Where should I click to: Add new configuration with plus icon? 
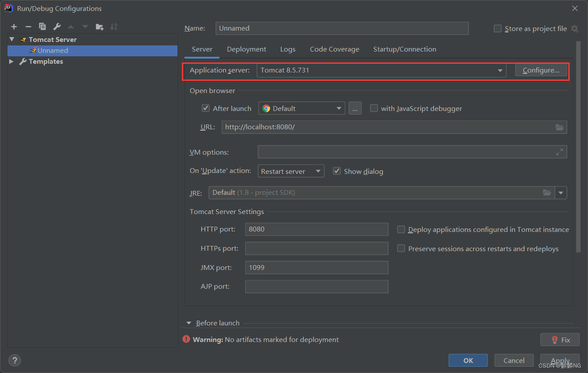coord(14,27)
